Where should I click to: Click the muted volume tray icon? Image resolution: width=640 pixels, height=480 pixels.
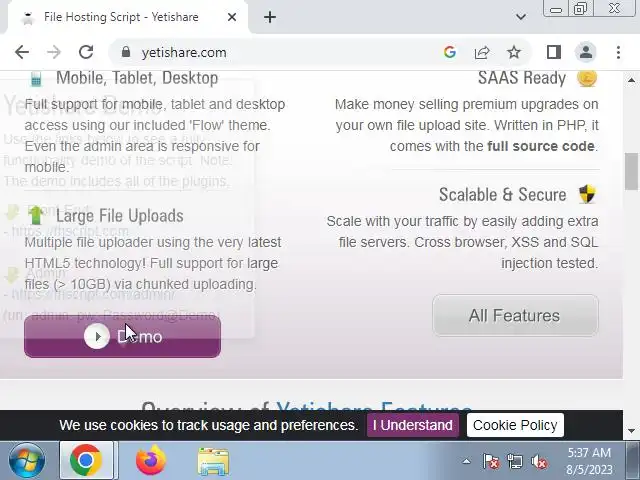(x=539, y=462)
